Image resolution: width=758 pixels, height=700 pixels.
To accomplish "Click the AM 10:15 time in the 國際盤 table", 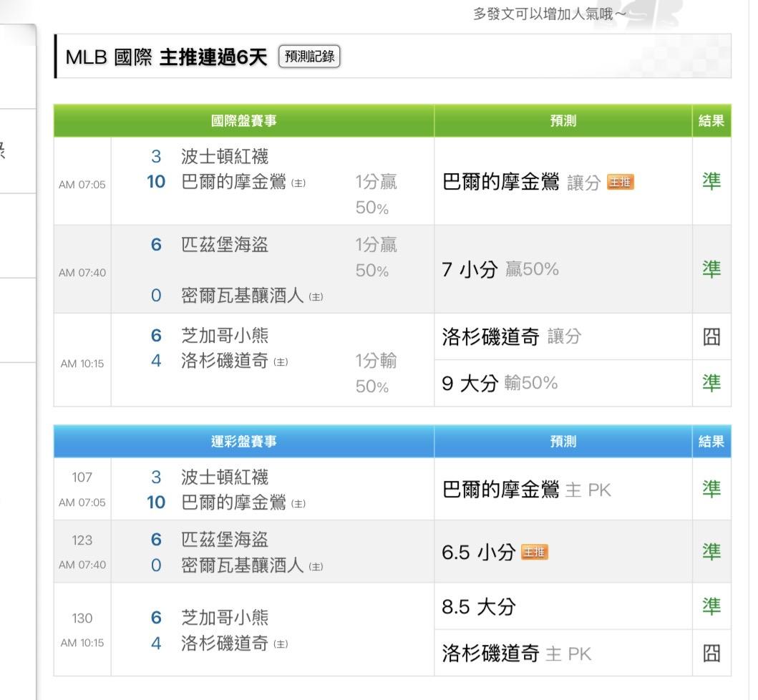I will [x=82, y=364].
